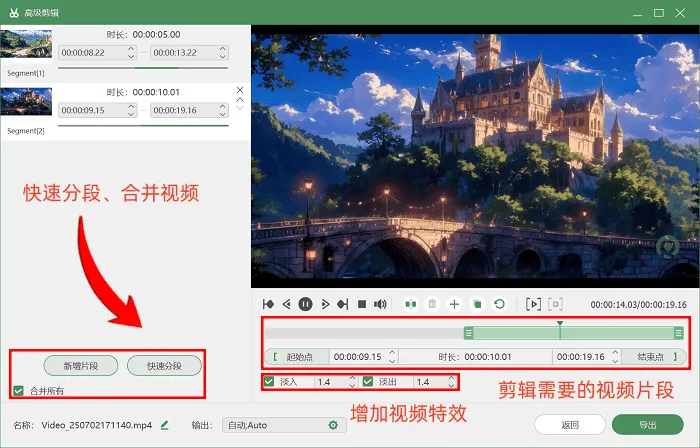The height and width of the screenshot is (448, 700).
Task: Remove Segment[2] with the X icon
Action: [x=240, y=90]
